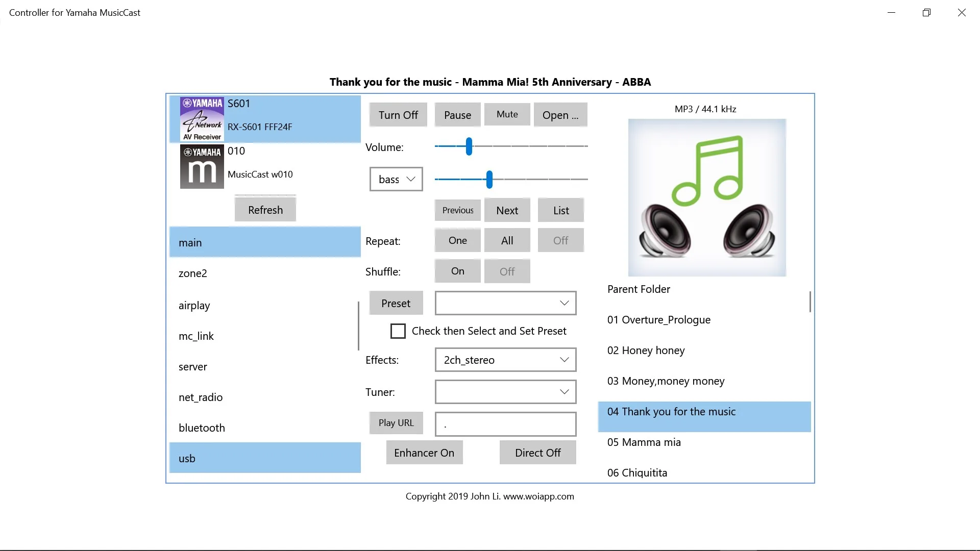Toggle Enhancer On button

coord(424,453)
